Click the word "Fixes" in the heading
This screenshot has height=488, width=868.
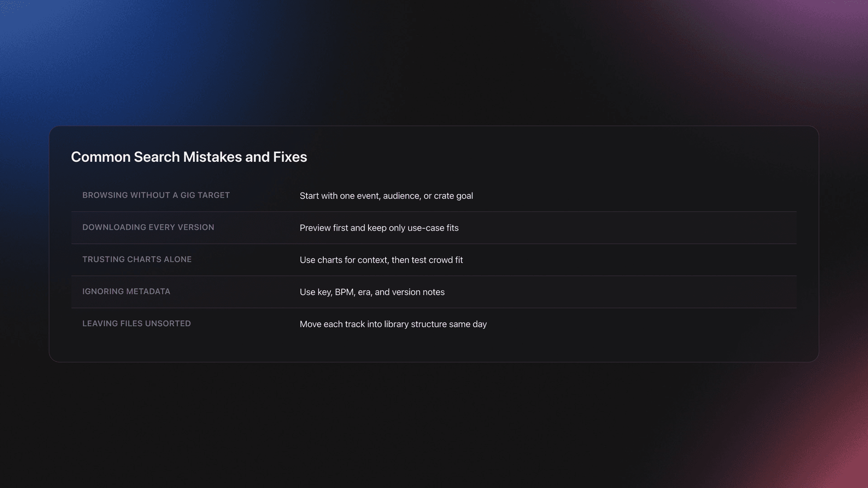[290, 157]
